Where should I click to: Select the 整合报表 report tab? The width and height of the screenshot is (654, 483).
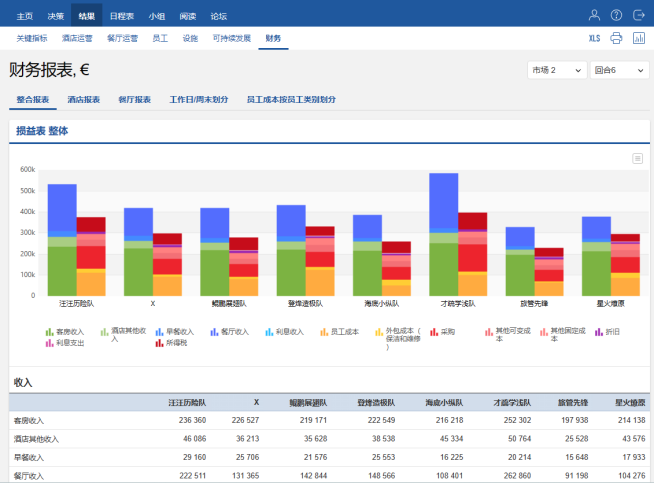33,100
